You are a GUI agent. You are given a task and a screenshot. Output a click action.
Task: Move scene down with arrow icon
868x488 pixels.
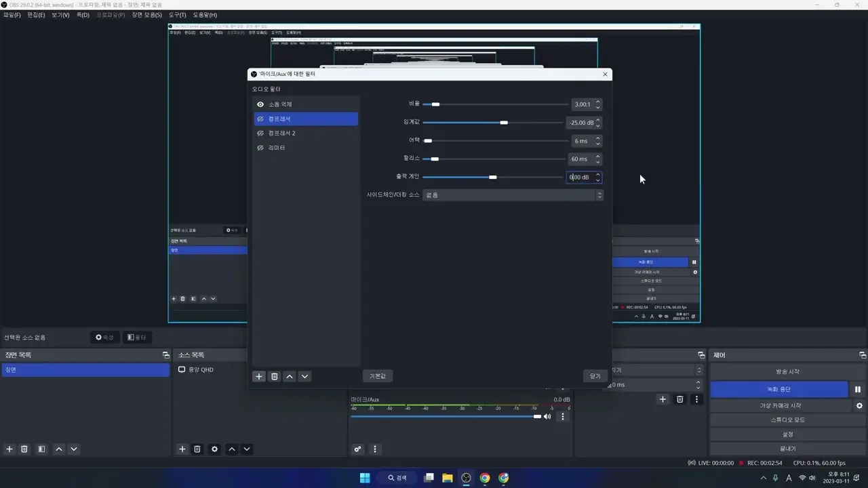(74, 449)
